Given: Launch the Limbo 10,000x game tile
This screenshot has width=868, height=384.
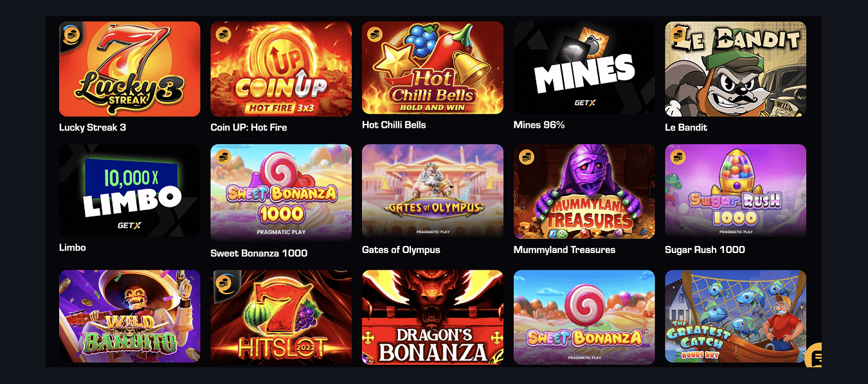Looking at the screenshot, I should [x=129, y=190].
